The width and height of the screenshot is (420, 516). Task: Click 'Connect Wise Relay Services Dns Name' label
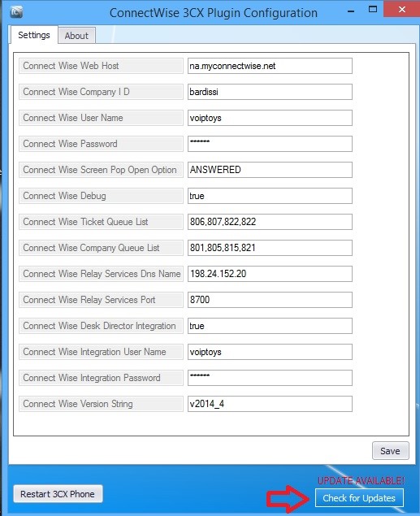[101, 274]
